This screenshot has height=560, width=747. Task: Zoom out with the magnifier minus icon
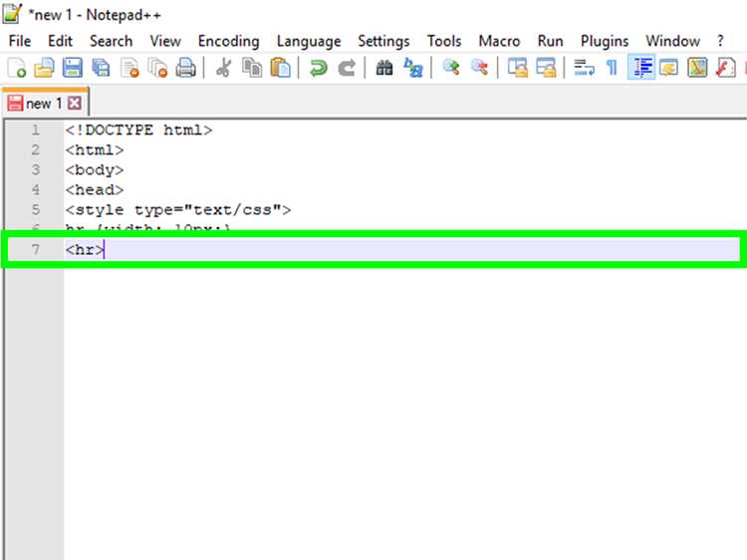(x=479, y=68)
